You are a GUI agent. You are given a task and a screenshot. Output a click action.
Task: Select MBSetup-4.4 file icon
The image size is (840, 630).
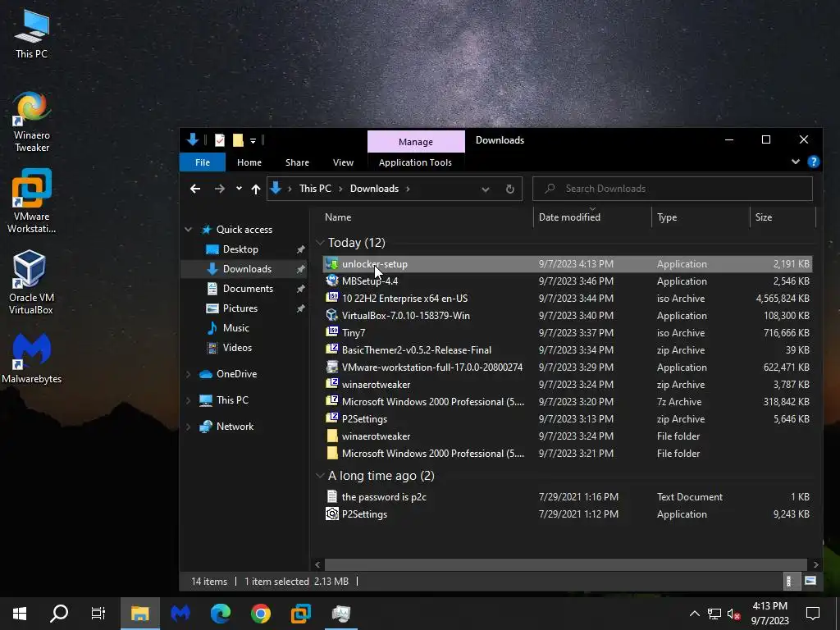click(332, 281)
